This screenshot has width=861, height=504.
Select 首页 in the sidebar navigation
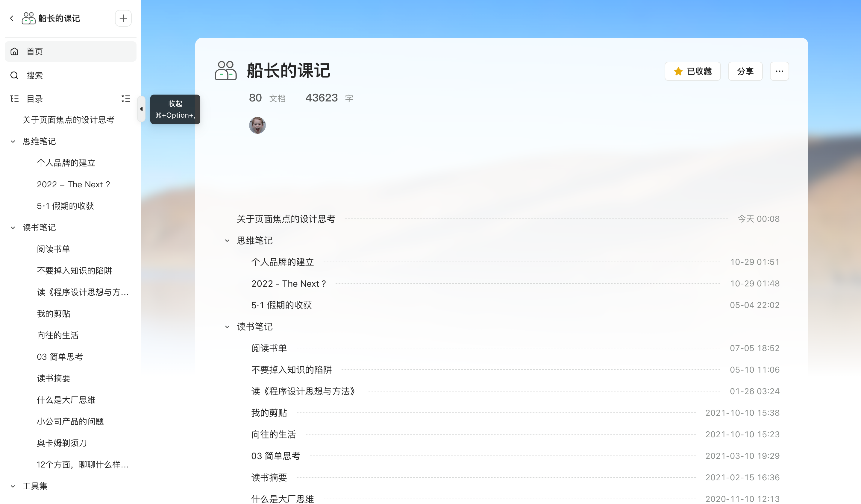click(x=35, y=51)
